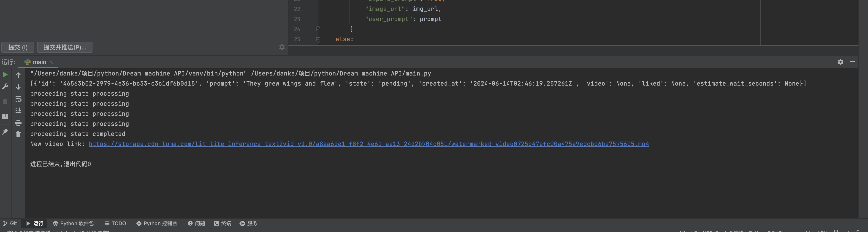Switch to the 运行 tool window tab
Image resolution: width=868 pixels, height=232 pixels.
(x=35, y=223)
